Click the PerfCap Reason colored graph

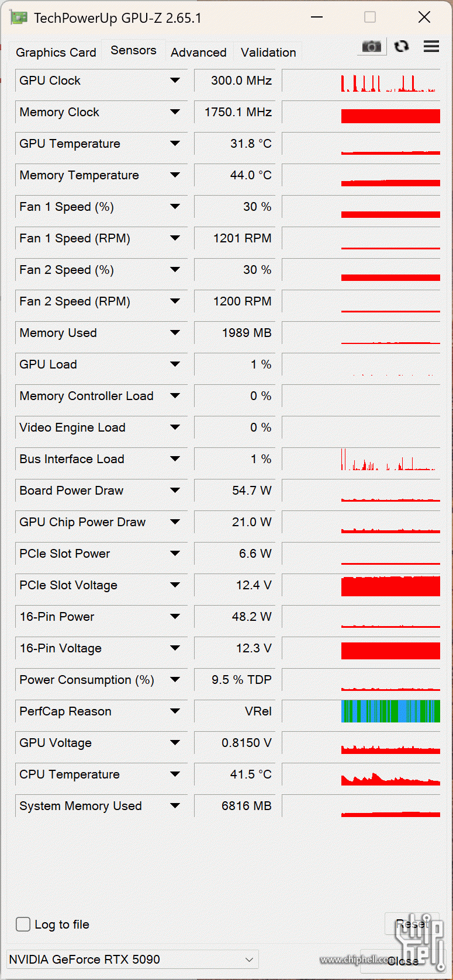click(x=390, y=711)
